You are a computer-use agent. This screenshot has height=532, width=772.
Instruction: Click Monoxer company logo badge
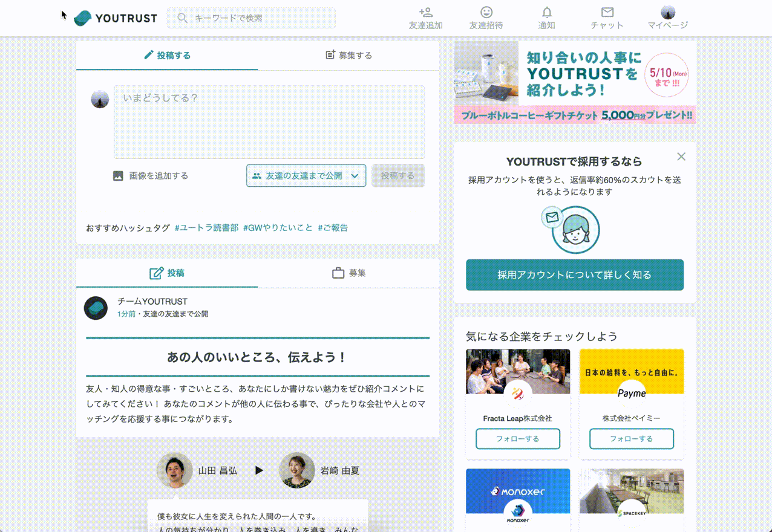[518, 513]
